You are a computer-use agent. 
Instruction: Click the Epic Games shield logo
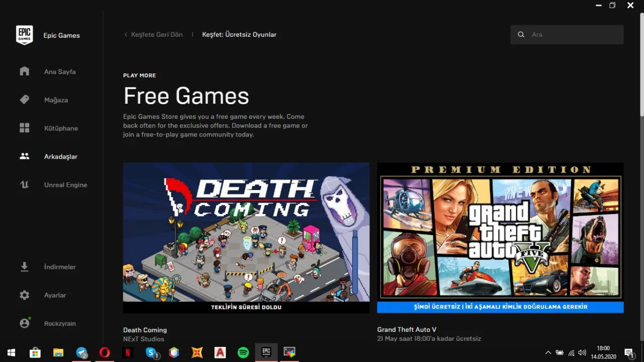coord(25,35)
